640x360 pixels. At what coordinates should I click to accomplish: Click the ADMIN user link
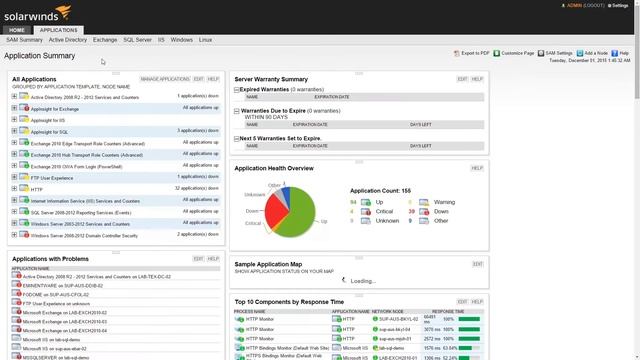coord(574,6)
